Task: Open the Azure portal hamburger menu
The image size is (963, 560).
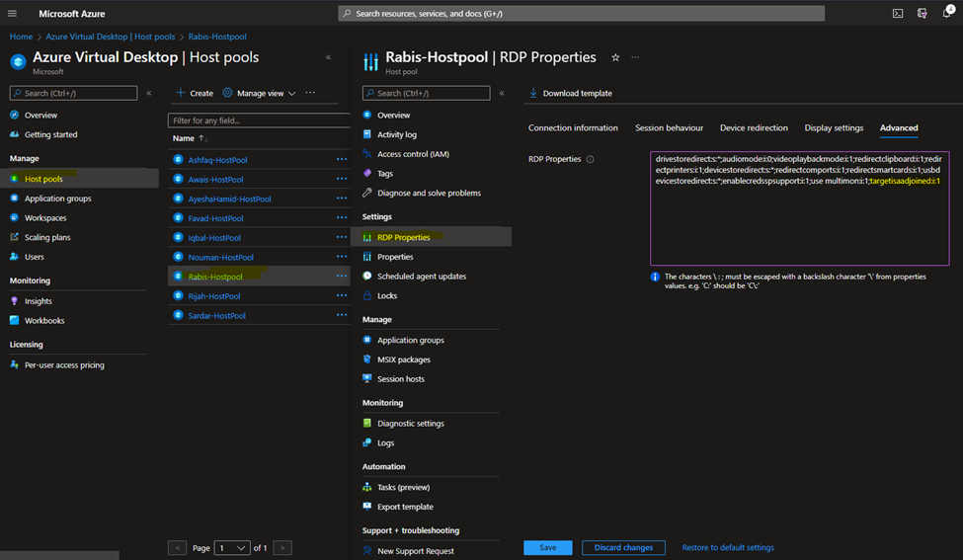Action: coord(12,13)
